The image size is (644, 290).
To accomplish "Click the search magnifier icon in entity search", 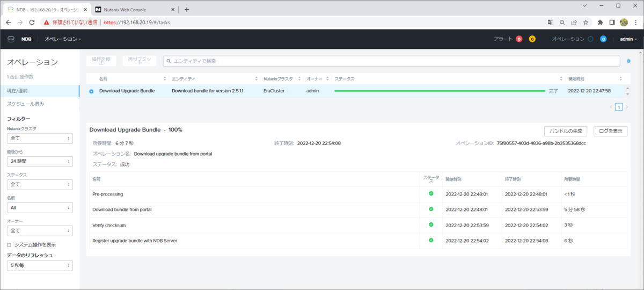I will tap(169, 61).
